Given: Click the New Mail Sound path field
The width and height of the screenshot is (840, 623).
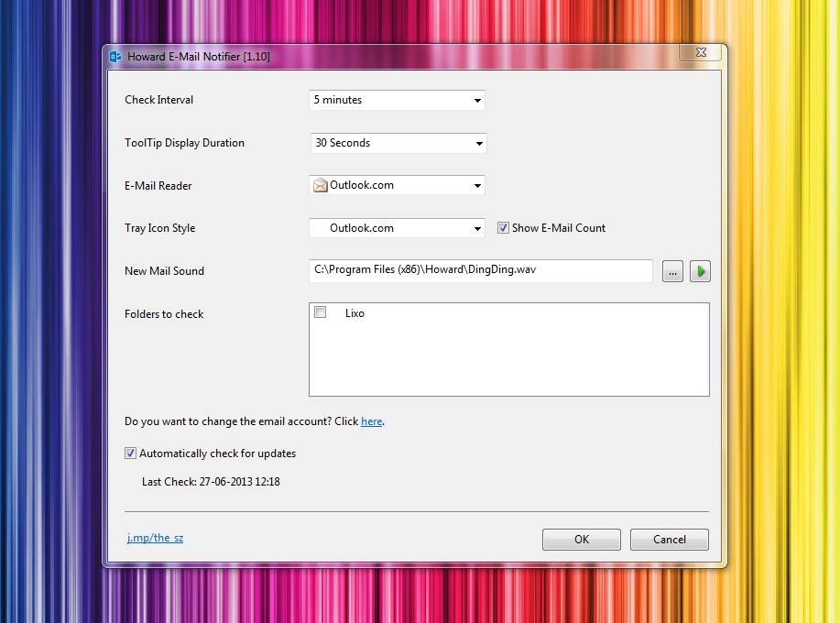Looking at the screenshot, I should tap(481, 270).
